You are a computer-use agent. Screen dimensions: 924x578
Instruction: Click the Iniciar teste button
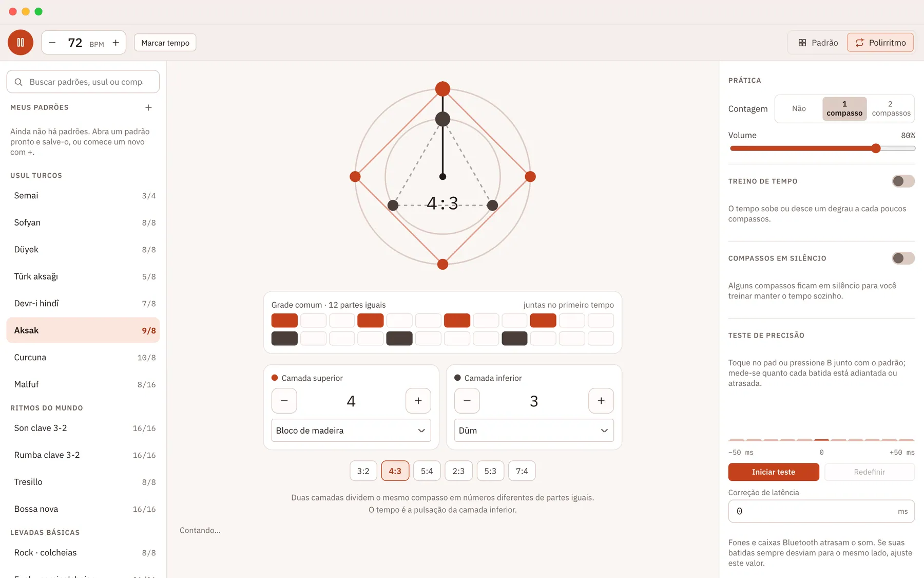click(774, 472)
